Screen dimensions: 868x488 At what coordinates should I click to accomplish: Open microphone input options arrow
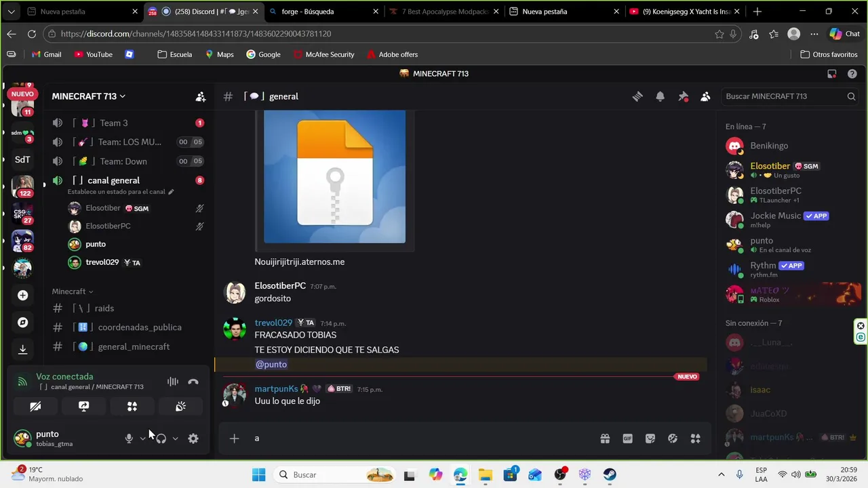coord(142,439)
